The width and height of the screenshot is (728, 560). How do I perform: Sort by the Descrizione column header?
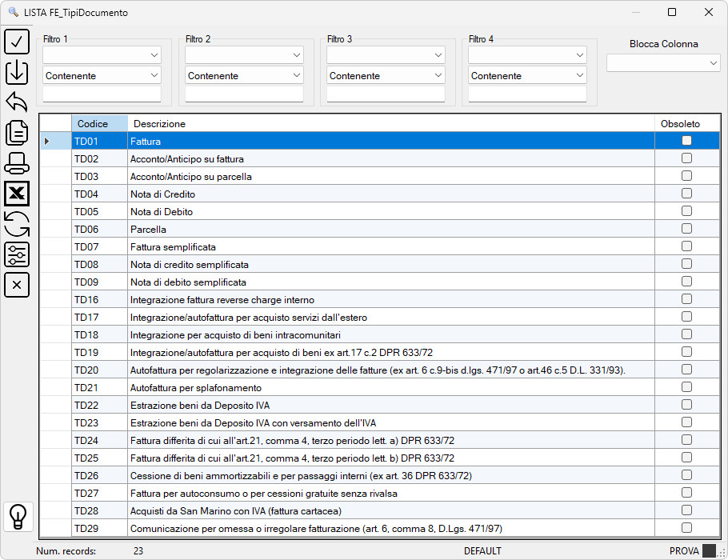[159, 123]
